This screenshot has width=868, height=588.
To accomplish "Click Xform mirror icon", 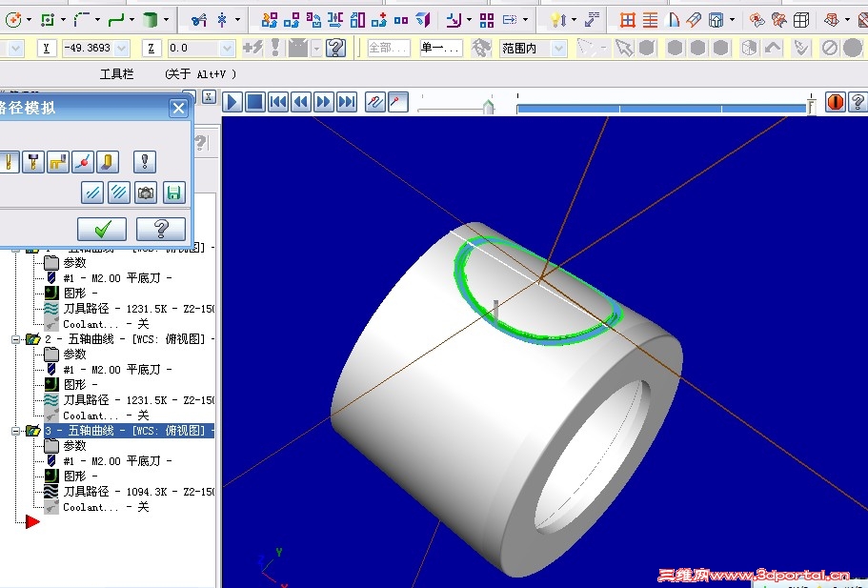I will [335, 20].
